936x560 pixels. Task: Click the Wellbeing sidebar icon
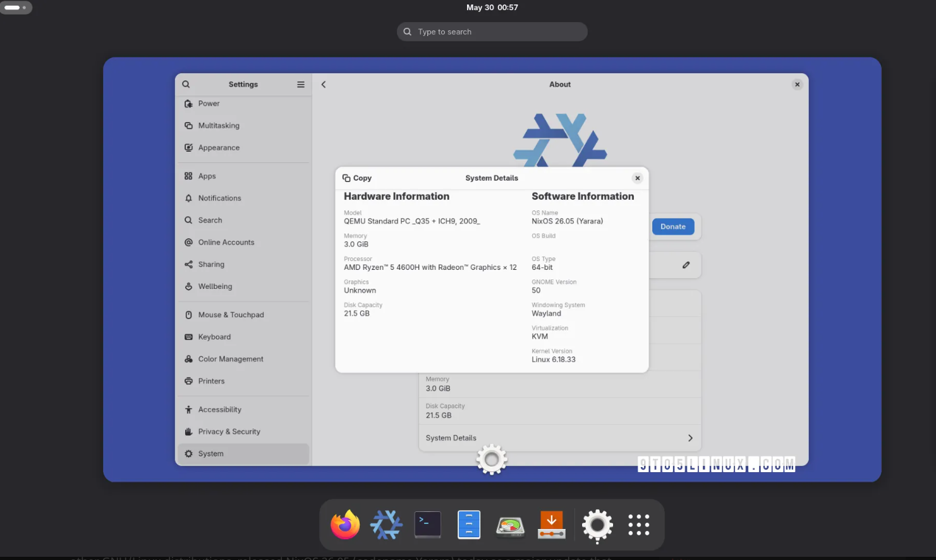(x=188, y=286)
